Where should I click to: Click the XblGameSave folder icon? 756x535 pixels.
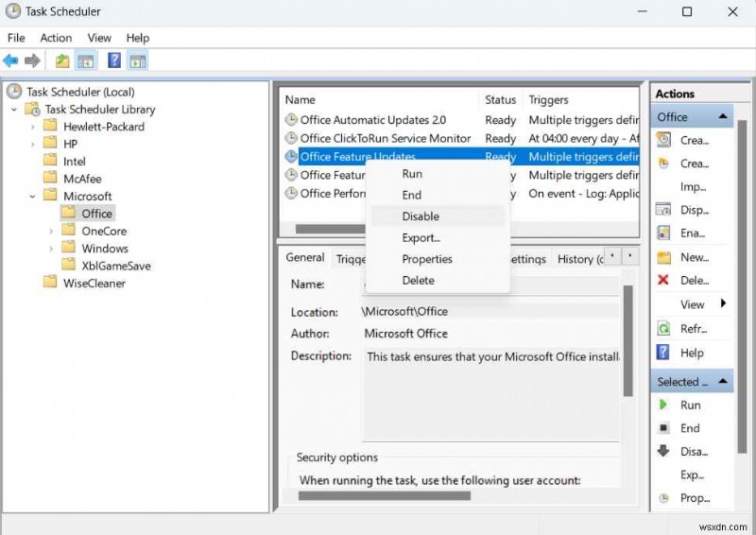(68, 266)
